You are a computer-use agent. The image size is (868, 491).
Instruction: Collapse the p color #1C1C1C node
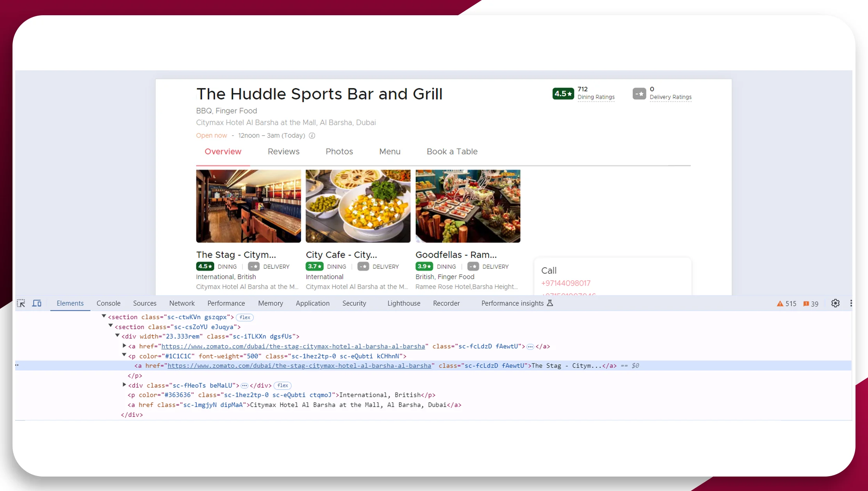tap(124, 355)
